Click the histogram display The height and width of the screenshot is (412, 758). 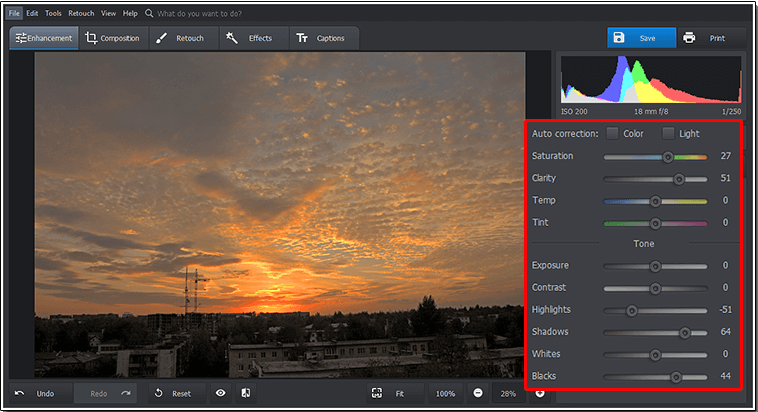651,79
